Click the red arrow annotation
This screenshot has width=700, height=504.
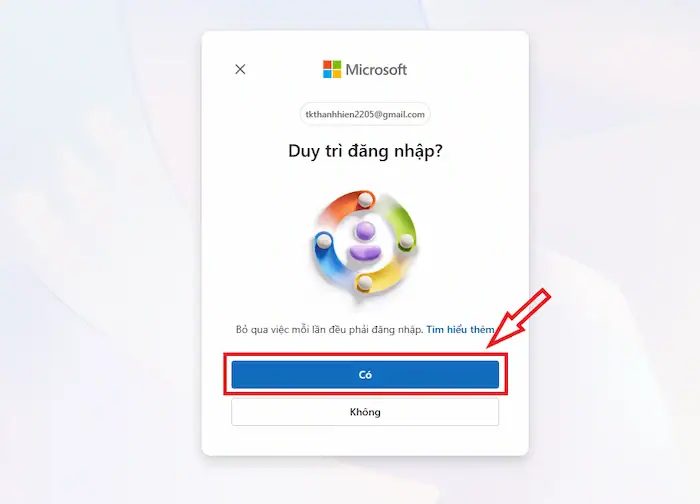click(x=519, y=318)
